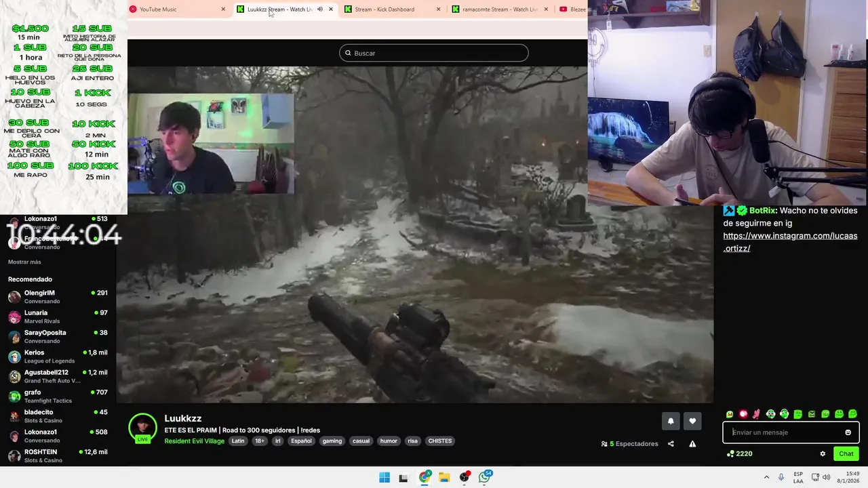
Task: Open the Instagram link in BotRix message
Action: pos(790,242)
